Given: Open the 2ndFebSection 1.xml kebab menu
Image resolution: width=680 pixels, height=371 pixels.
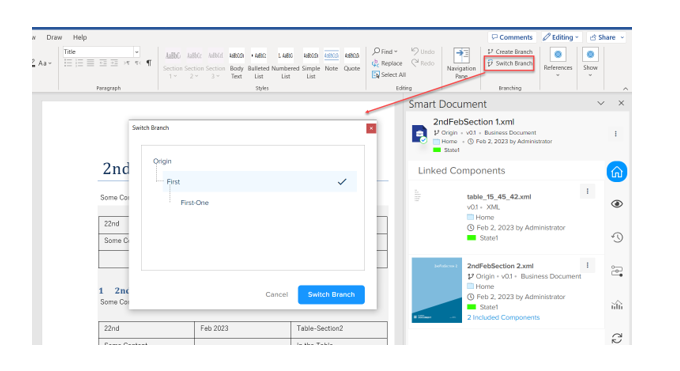Looking at the screenshot, I should click(x=615, y=134).
